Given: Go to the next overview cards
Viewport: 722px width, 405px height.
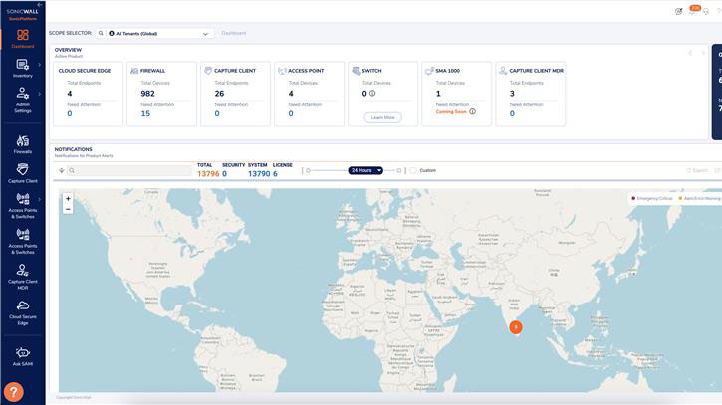Looking at the screenshot, I should click(703, 53).
